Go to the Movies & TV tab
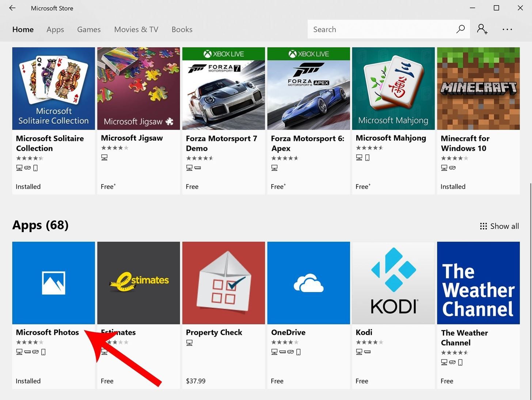The width and height of the screenshot is (532, 400). click(136, 30)
